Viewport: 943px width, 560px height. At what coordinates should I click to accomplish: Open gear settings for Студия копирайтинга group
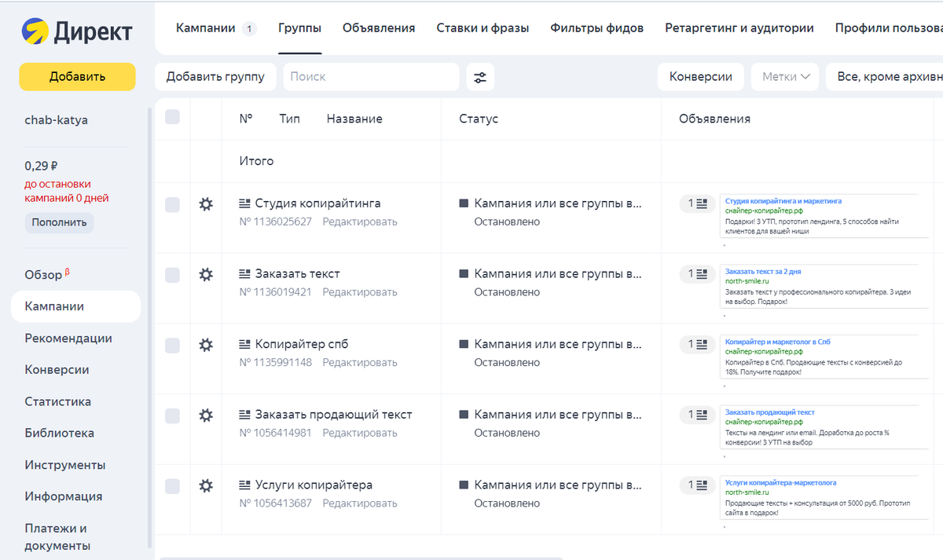tap(206, 204)
